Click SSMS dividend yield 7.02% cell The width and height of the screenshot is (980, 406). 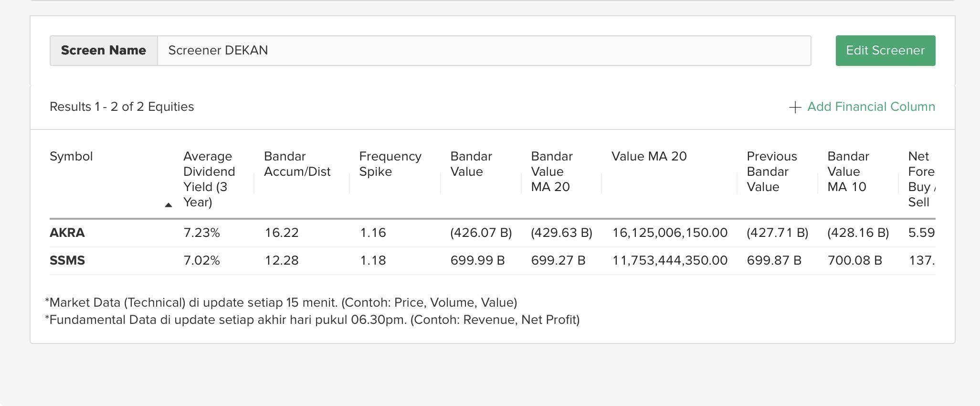click(201, 261)
